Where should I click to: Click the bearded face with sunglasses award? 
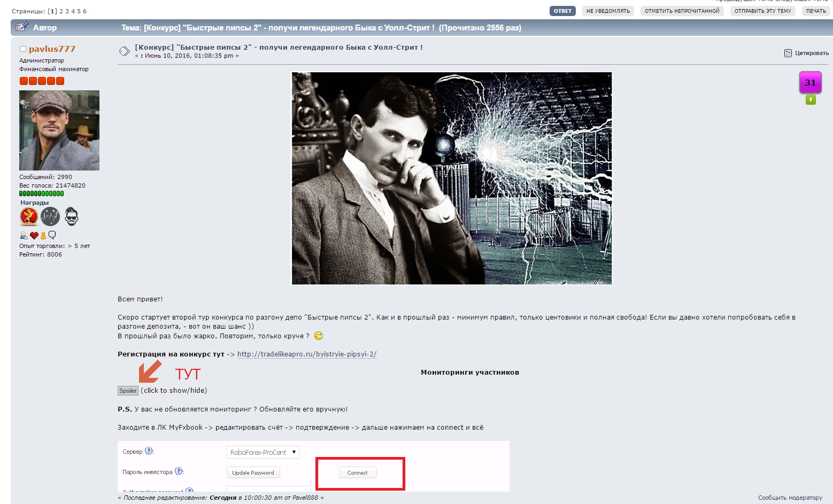tap(72, 216)
